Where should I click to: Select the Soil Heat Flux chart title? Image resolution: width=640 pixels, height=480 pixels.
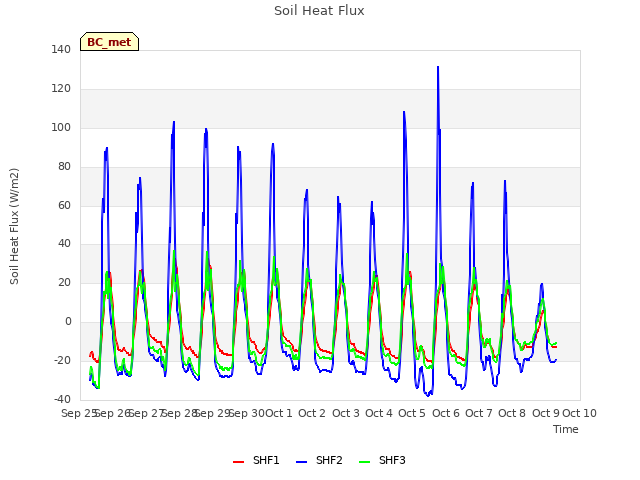[319, 11]
